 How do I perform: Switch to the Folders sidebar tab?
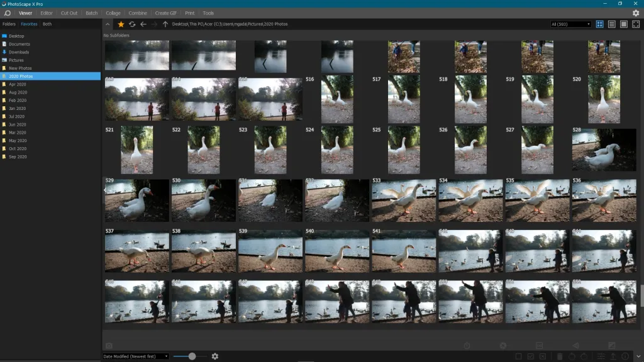8,24
